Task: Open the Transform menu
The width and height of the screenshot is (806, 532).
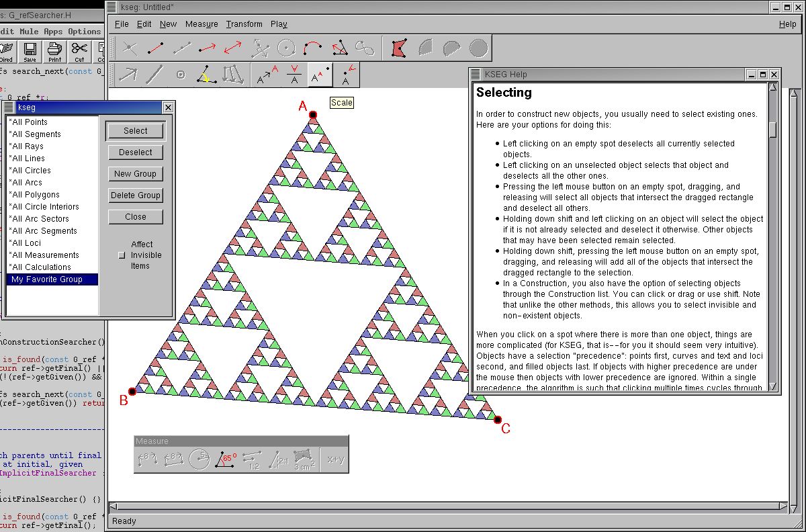Action: click(x=244, y=24)
